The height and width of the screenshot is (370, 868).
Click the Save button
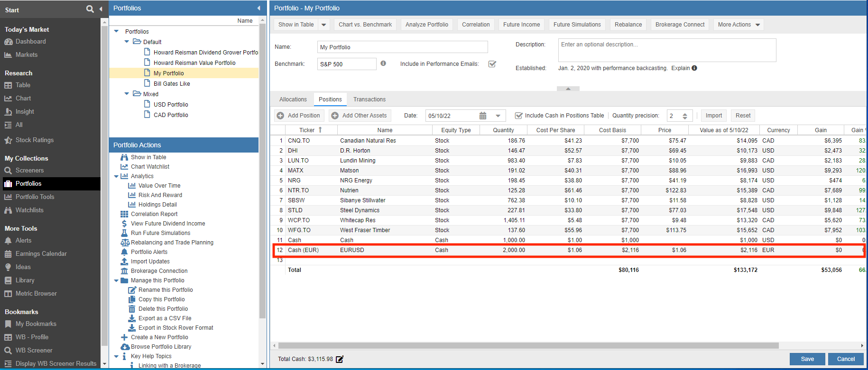tap(807, 359)
